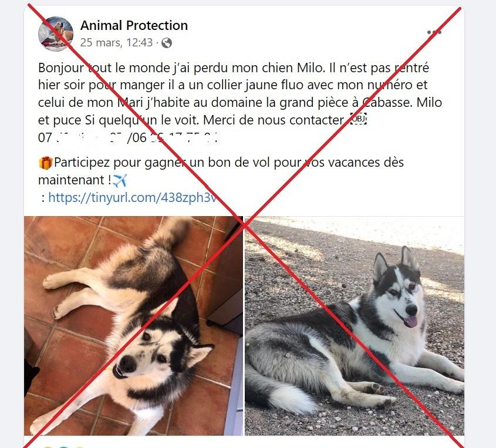Click the phrase 'Merci de nous contacter'
496x448 pixels.
pos(274,120)
